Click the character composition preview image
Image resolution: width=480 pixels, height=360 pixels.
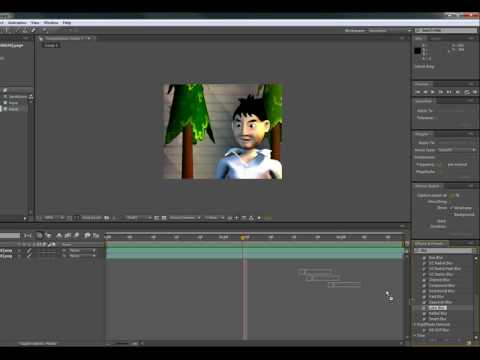click(223, 131)
